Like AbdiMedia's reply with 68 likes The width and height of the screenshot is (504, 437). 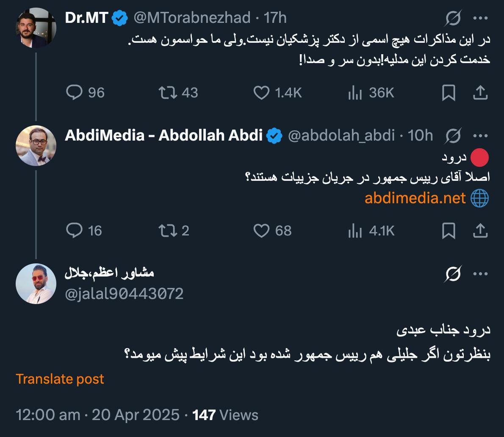(x=261, y=230)
